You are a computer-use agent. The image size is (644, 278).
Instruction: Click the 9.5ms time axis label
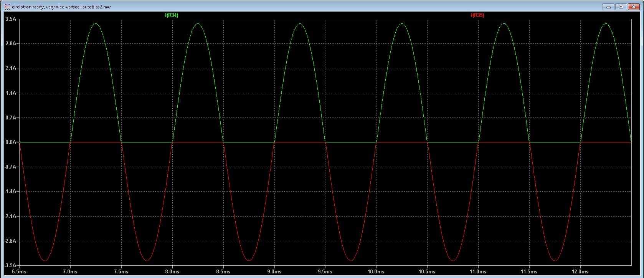pyautogui.click(x=325, y=271)
